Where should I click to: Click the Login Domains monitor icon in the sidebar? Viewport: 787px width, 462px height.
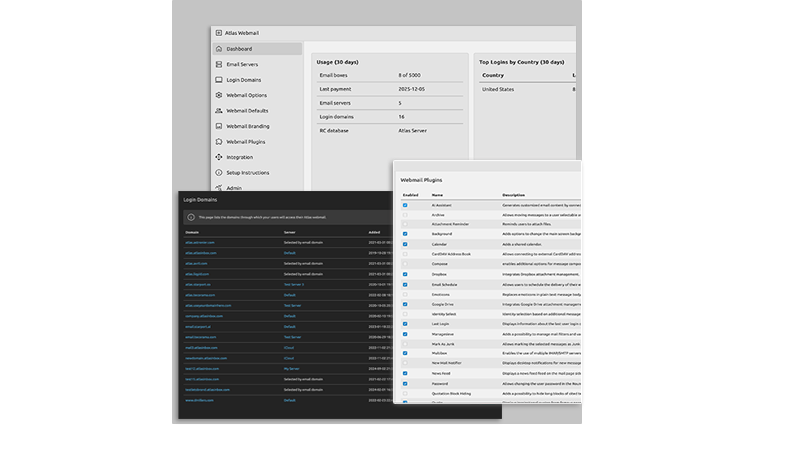tap(219, 80)
